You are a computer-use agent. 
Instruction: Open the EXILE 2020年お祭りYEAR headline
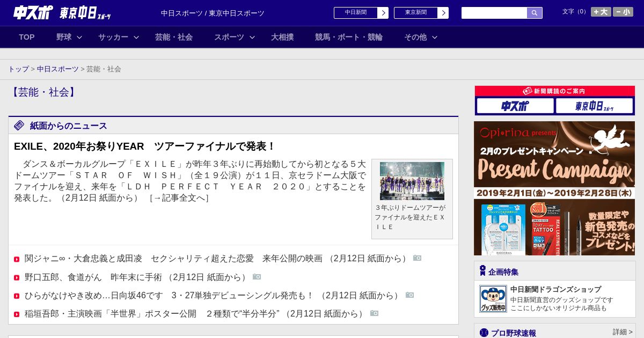[x=145, y=146]
